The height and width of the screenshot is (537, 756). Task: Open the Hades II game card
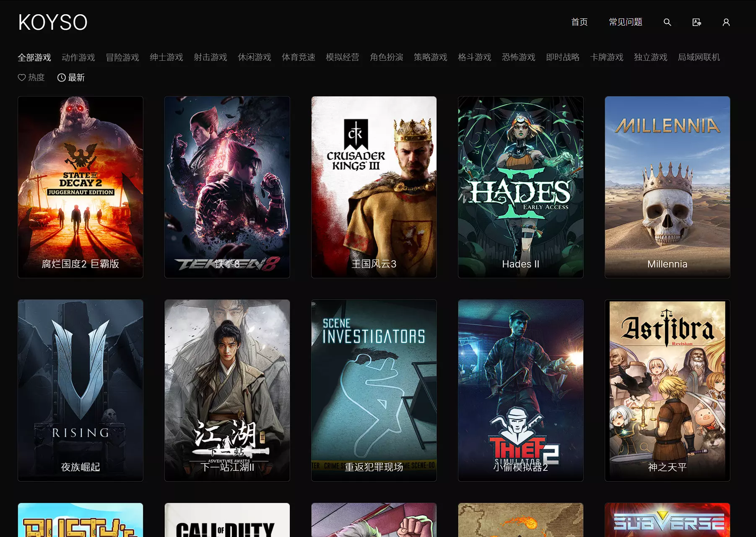(521, 187)
